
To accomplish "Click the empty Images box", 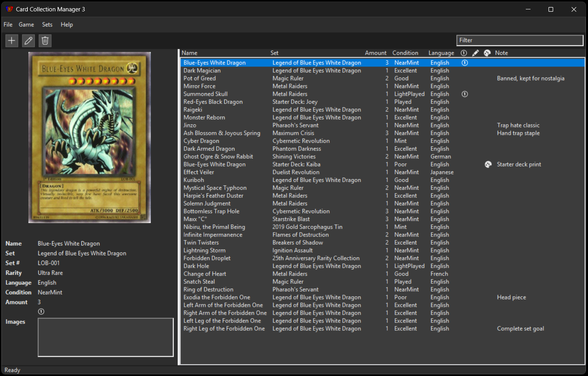I will click(106, 337).
